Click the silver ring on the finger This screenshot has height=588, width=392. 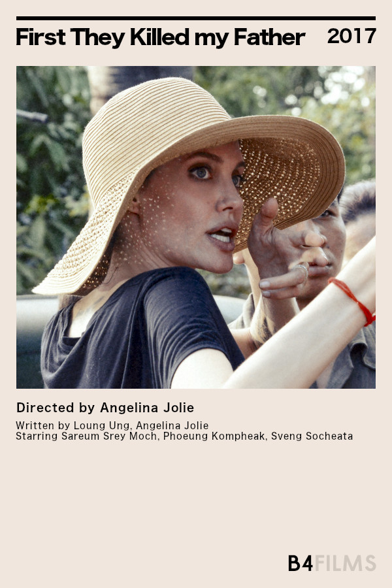(302, 270)
